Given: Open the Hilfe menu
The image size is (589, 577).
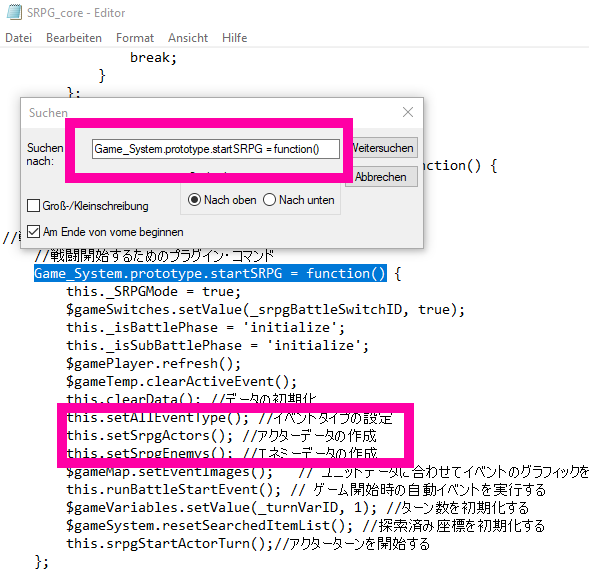Looking at the screenshot, I should tap(234, 38).
